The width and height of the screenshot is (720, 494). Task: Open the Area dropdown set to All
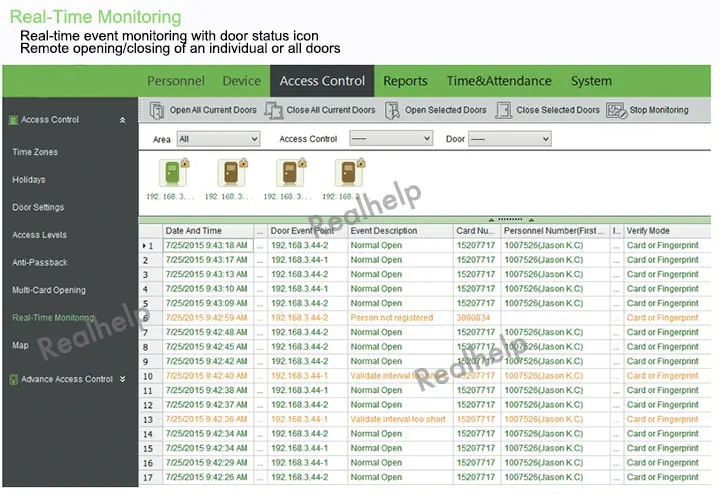[x=219, y=139]
